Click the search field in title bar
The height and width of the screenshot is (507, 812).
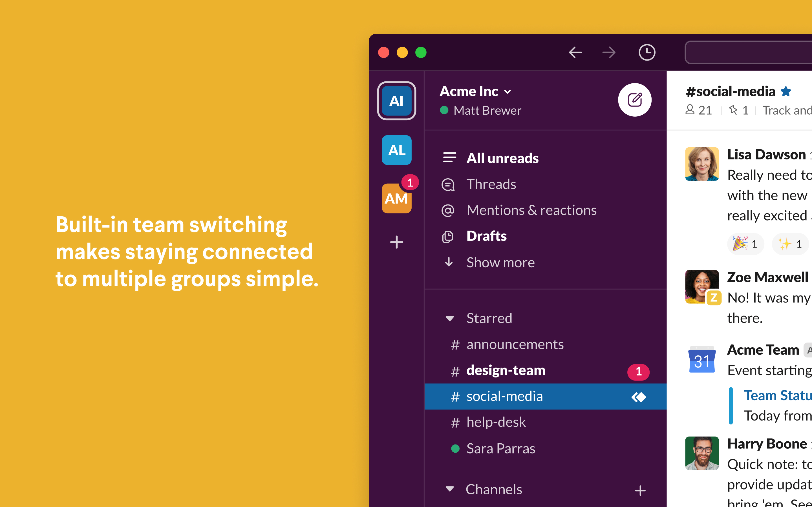(x=748, y=52)
